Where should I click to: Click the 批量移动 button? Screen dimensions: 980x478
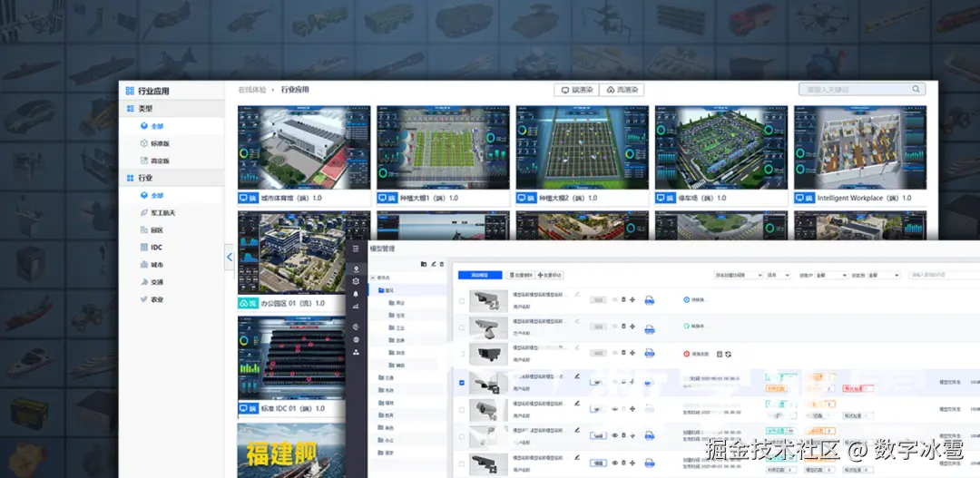point(549,275)
